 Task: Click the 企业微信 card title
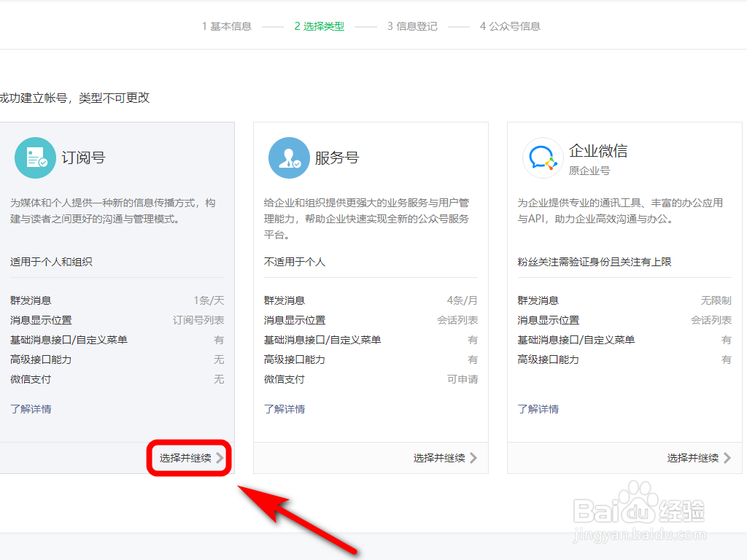pos(598,151)
